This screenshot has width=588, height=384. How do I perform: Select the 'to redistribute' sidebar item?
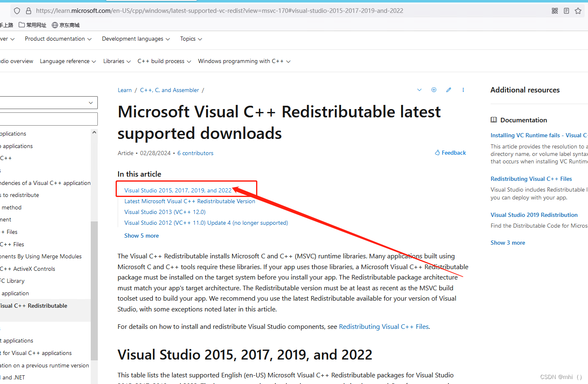coord(19,195)
